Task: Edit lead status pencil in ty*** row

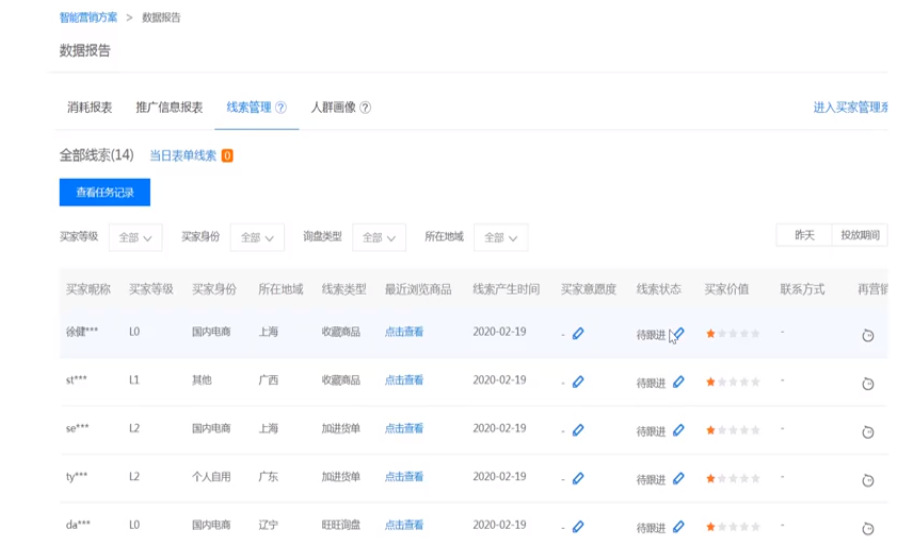Action: 679,478
